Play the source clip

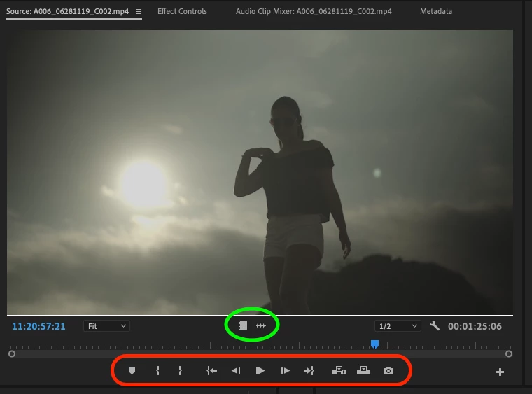[x=260, y=371]
